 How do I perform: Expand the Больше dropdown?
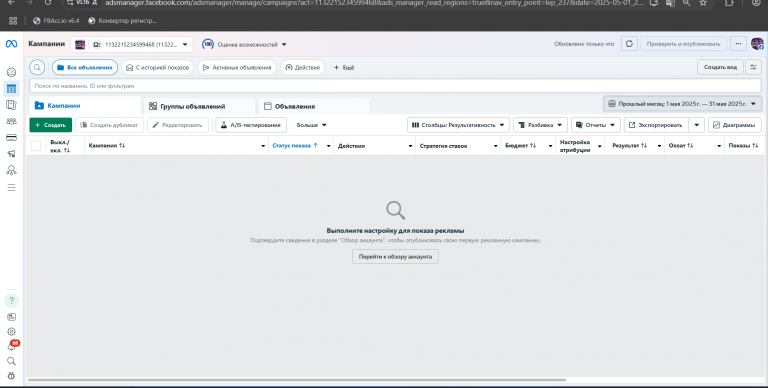(x=312, y=125)
